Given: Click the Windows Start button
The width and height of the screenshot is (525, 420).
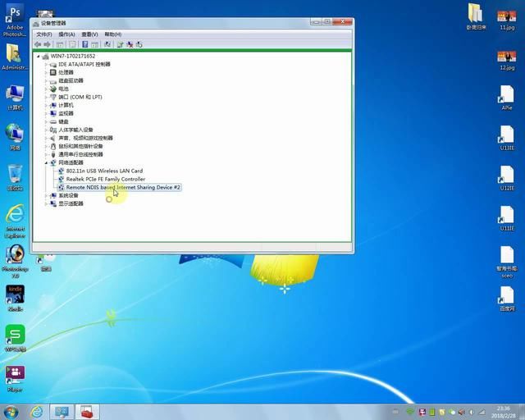Looking at the screenshot, I should (11, 411).
